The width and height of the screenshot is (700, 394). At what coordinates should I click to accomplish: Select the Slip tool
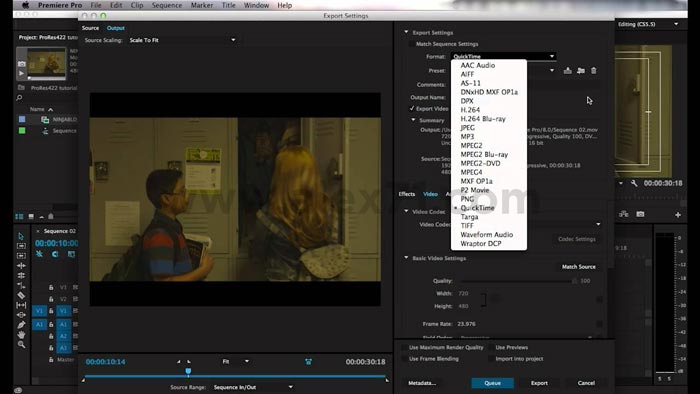(x=21, y=305)
